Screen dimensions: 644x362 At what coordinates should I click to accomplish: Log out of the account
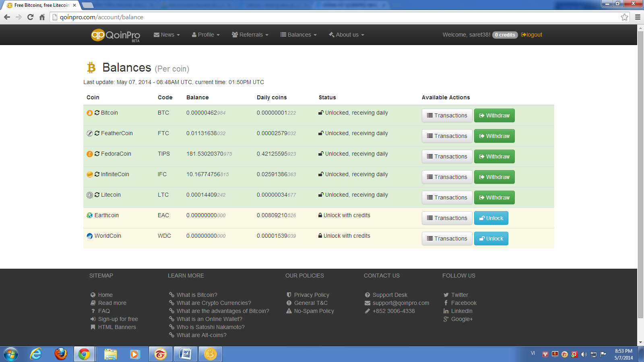coord(532,35)
